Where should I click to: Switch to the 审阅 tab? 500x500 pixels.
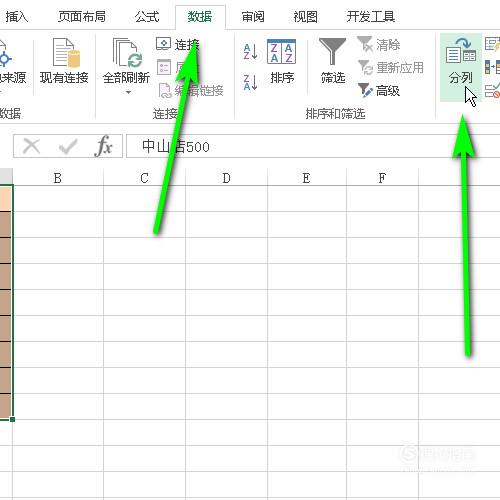(x=253, y=16)
